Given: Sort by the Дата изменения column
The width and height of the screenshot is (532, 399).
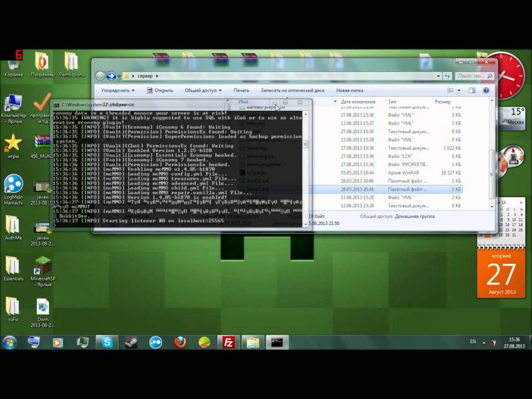Looking at the screenshot, I should click(358, 101).
